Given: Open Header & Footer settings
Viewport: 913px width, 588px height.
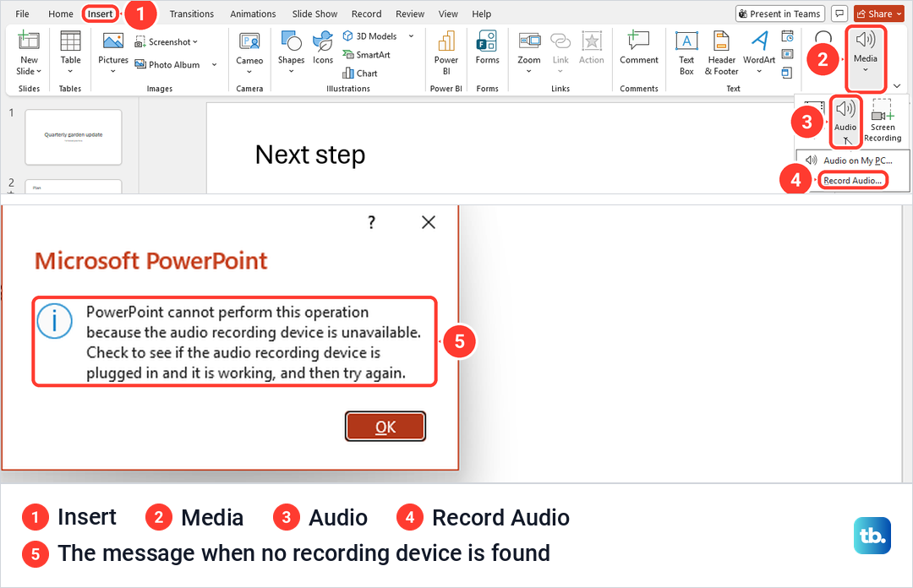Looking at the screenshot, I should [721, 52].
